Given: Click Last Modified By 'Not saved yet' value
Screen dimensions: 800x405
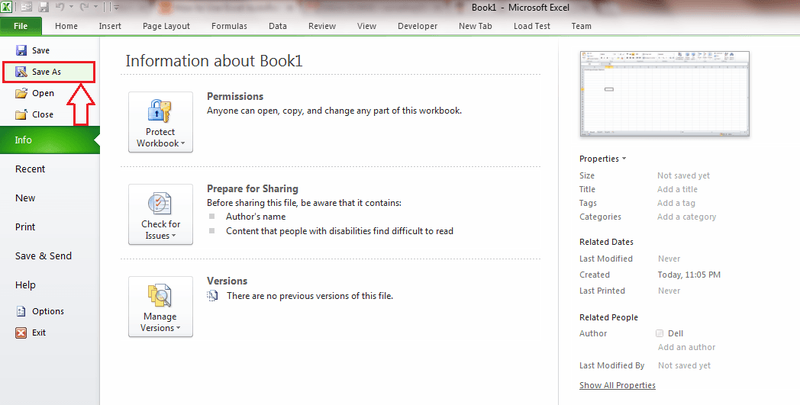Looking at the screenshot, I should [684, 365].
